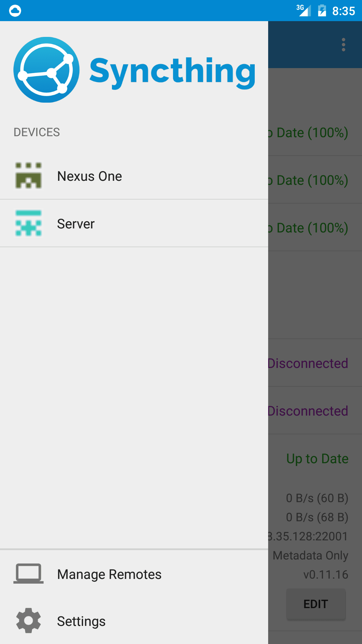
Task: Open Settings from the drawer
Action: (x=134, y=621)
